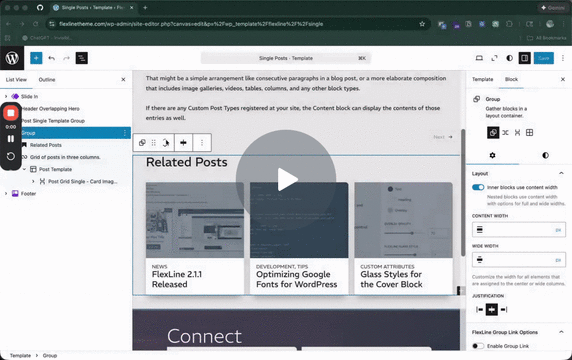Collapse FlexLine Group Link Options section
572x360 pixels.
[x=561, y=332]
